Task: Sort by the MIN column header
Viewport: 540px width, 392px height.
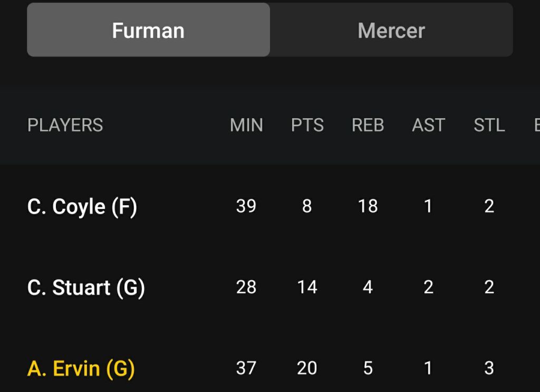Action: click(x=246, y=125)
